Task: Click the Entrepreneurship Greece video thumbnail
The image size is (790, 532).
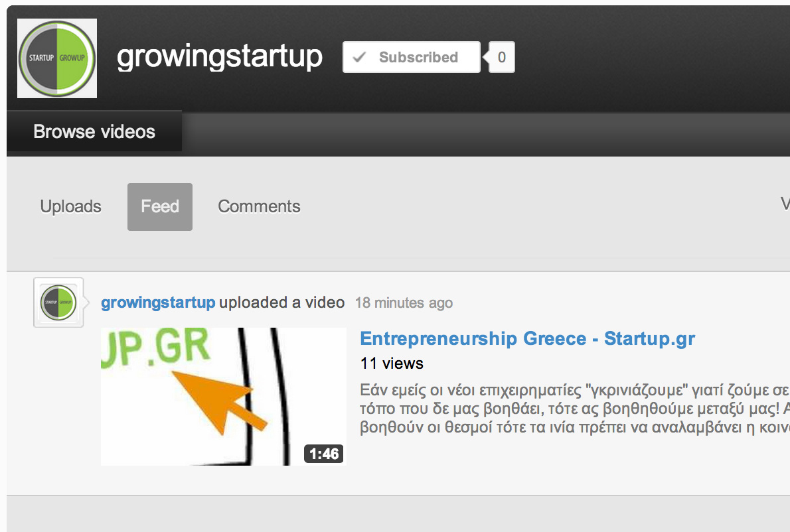Action: click(224, 397)
